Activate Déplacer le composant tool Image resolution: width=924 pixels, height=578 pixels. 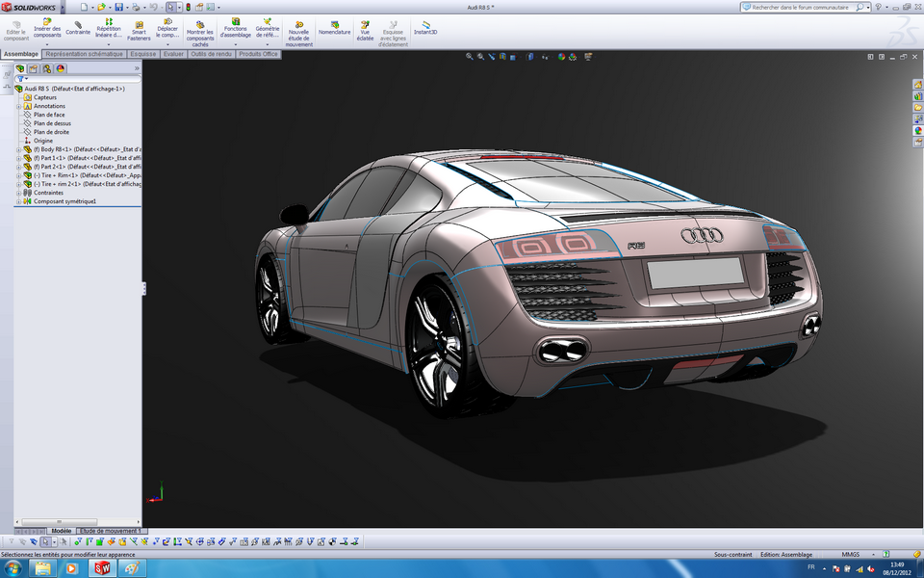[168, 27]
